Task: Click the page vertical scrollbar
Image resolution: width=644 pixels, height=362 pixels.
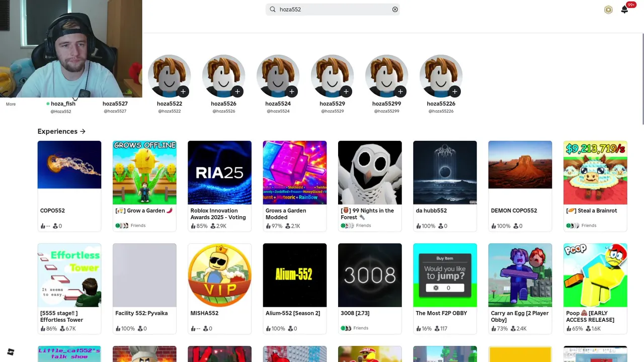Action: coord(642,79)
